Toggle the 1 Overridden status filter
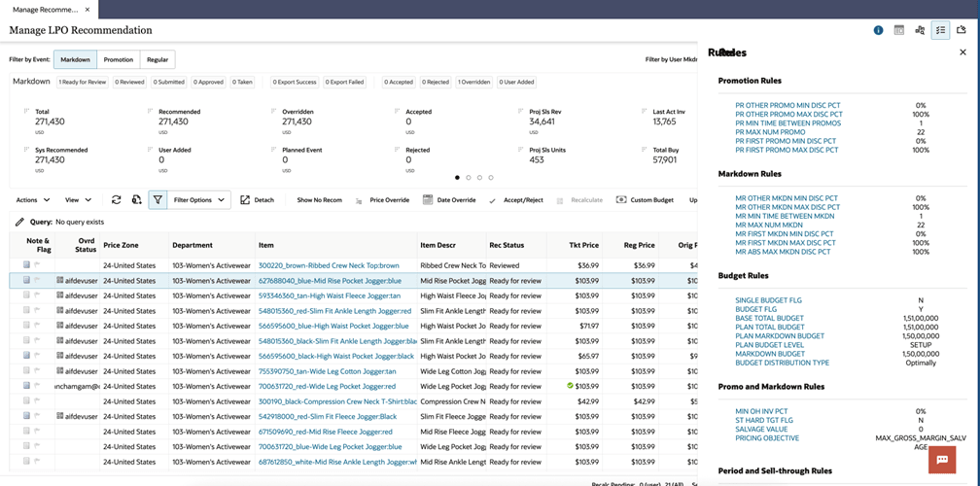980x486 pixels. pos(474,82)
